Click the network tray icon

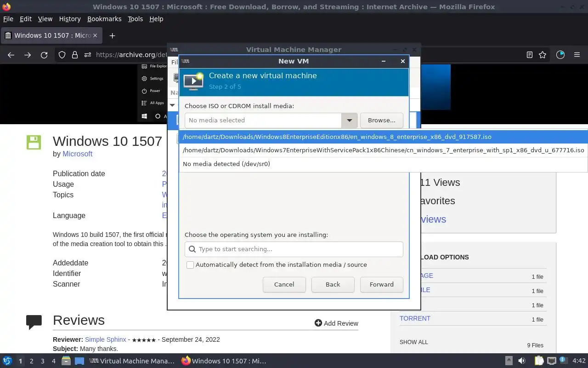pyautogui.click(x=551, y=361)
